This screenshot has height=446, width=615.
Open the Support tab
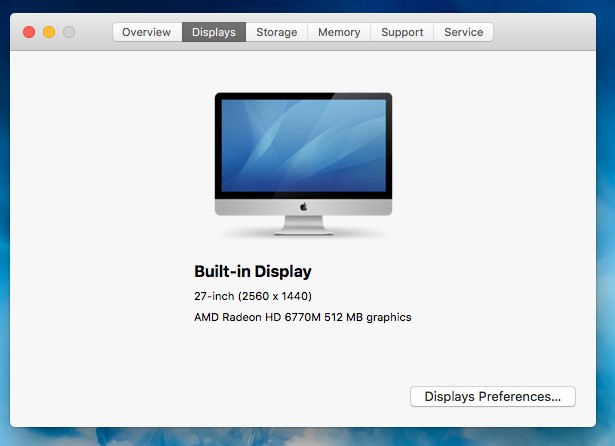402,32
